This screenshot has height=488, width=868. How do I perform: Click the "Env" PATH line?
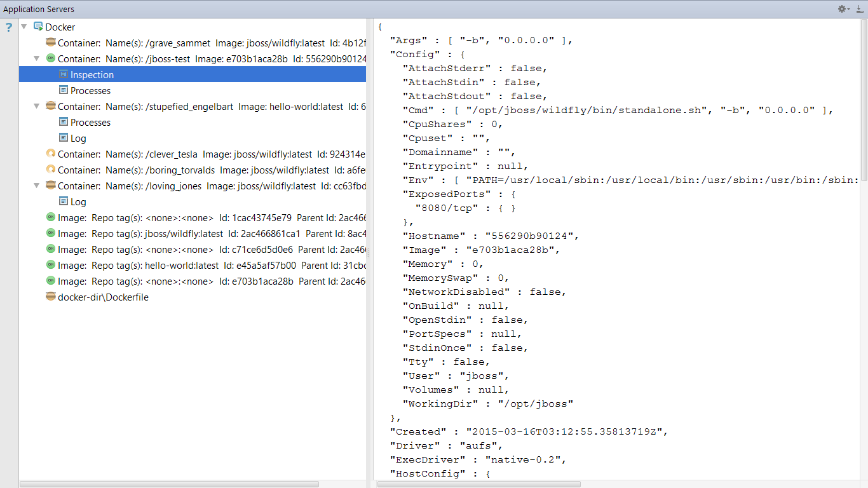(x=631, y=180)
